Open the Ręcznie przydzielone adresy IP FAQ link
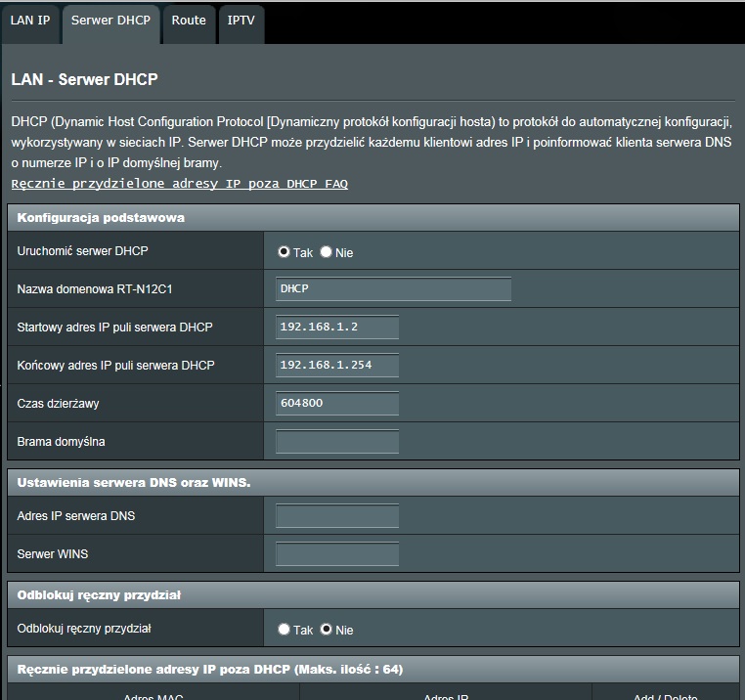This screenshot has width=745, height=700. click(180, 184)
